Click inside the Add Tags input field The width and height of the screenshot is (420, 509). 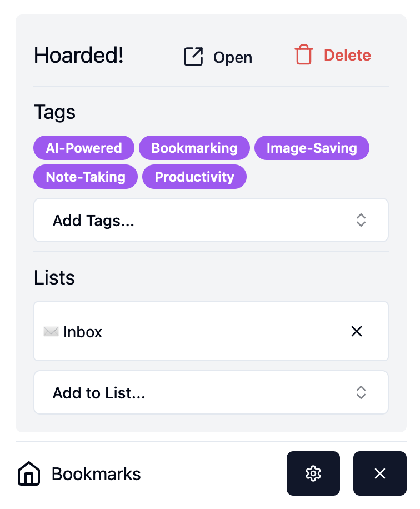tap(167, 220)
